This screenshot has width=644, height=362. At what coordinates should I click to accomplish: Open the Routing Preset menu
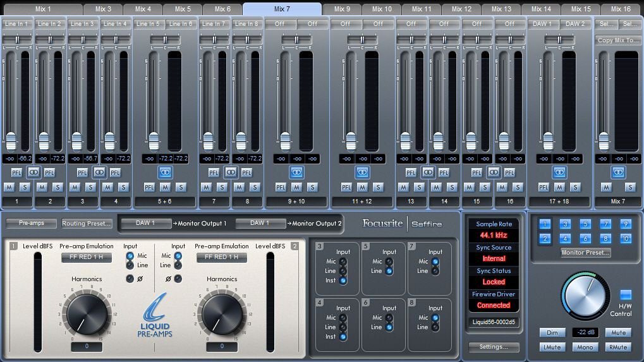(86, 223)
